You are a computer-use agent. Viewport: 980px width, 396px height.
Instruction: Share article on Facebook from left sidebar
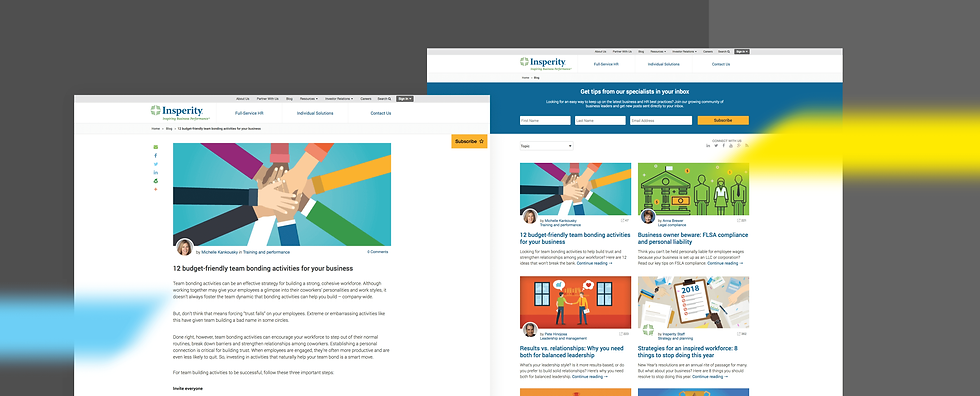(x=156, y=156)
